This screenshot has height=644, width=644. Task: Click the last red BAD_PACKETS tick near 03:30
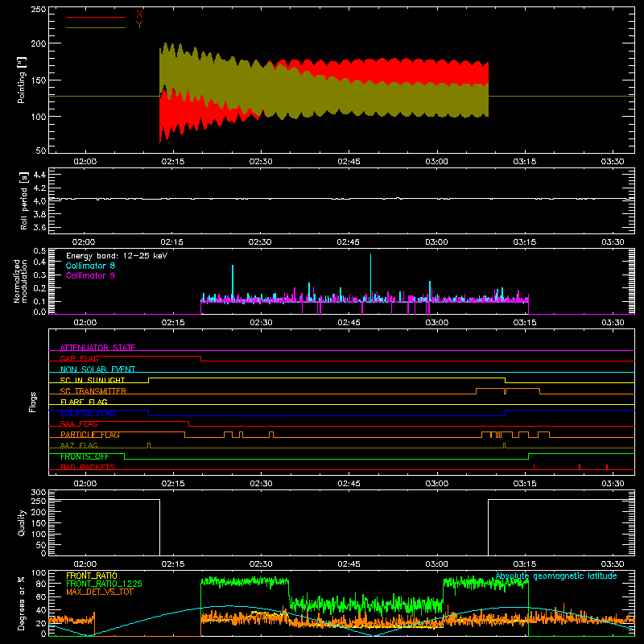point(607,467)
